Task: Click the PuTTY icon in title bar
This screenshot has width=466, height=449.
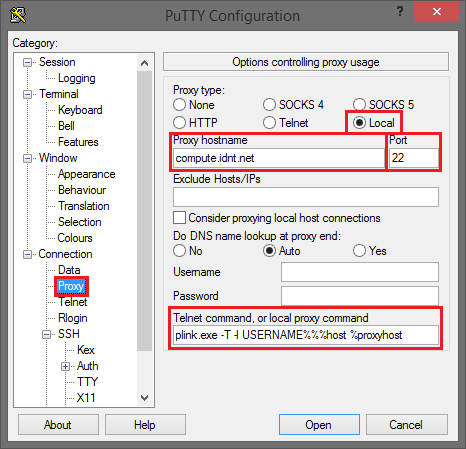Action: [18, 15]
